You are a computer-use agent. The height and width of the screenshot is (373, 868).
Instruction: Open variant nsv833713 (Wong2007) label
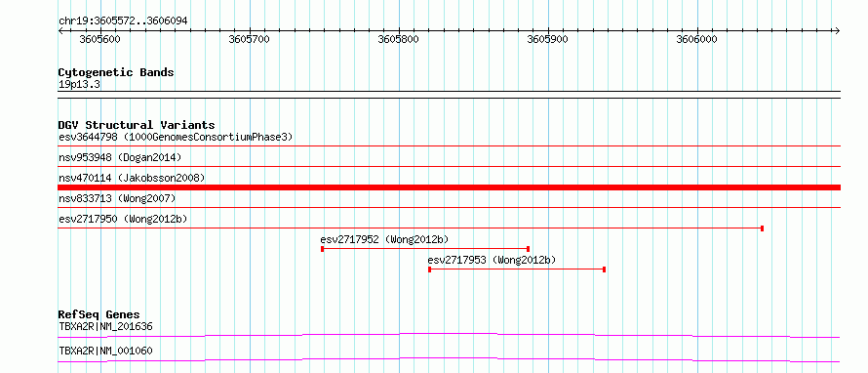pyautogui.click(x=117, y=198)
